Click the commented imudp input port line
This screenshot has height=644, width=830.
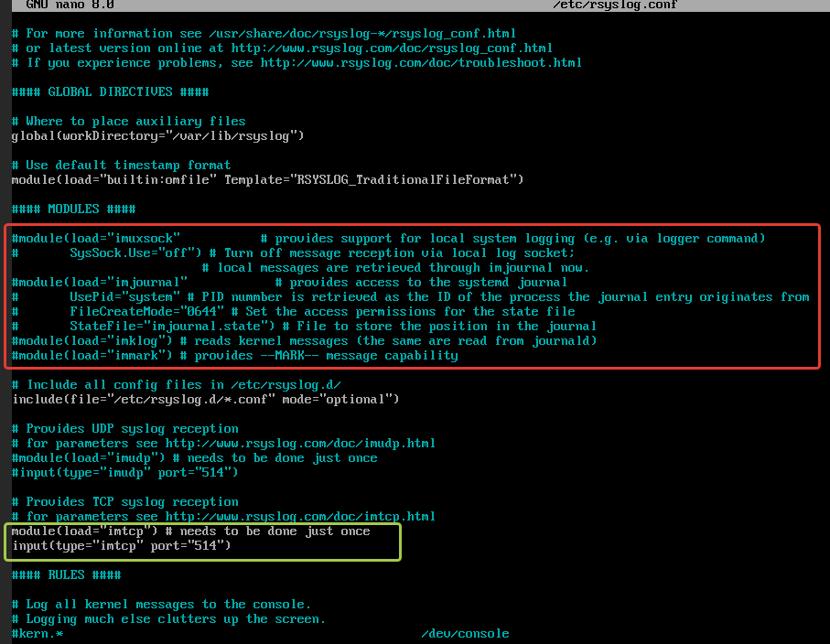tap(125, 473)
